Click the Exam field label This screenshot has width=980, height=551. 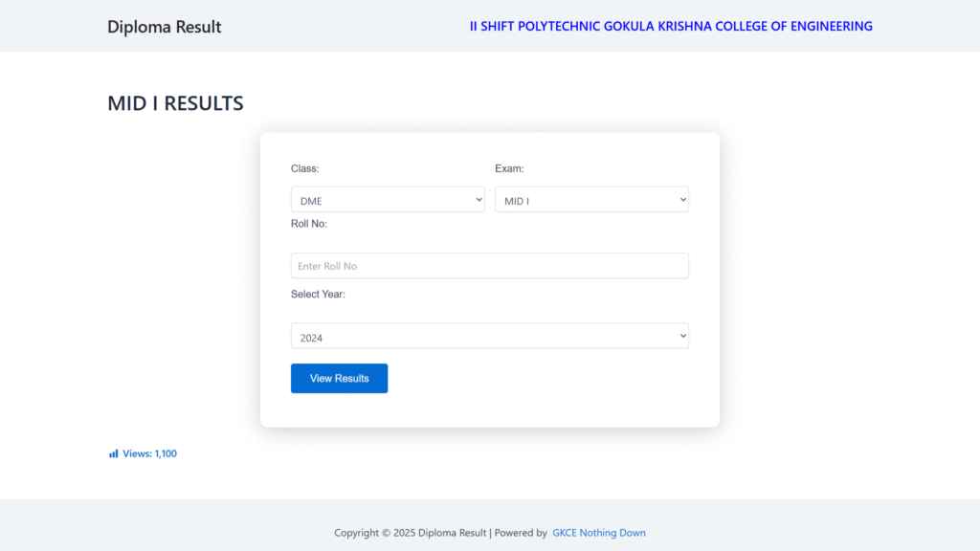point(509,169)
